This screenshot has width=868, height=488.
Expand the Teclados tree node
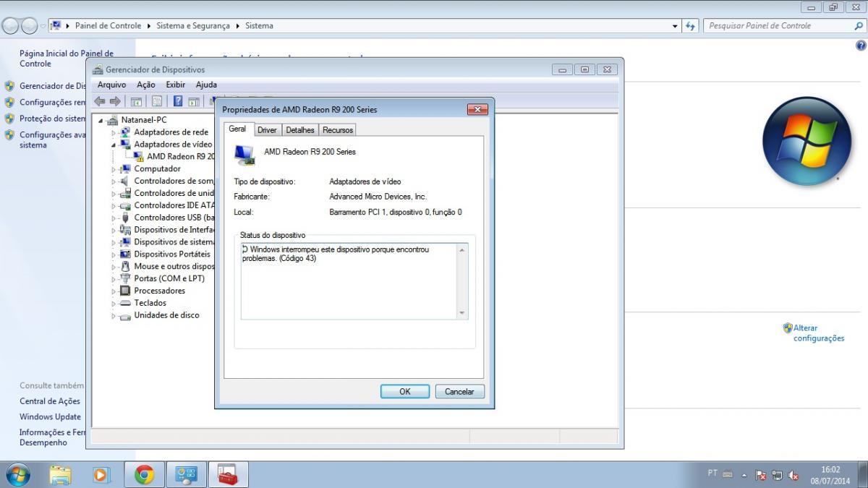click(114, 303)
